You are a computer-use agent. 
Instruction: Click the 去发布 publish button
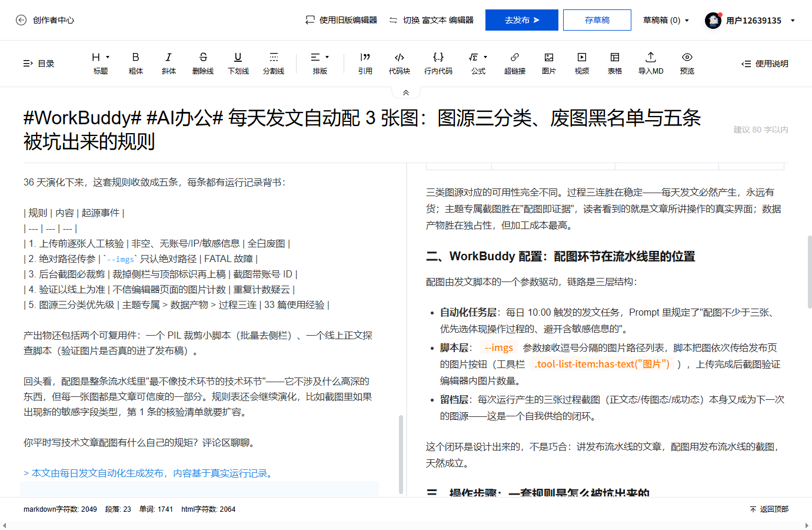[522, 20]
